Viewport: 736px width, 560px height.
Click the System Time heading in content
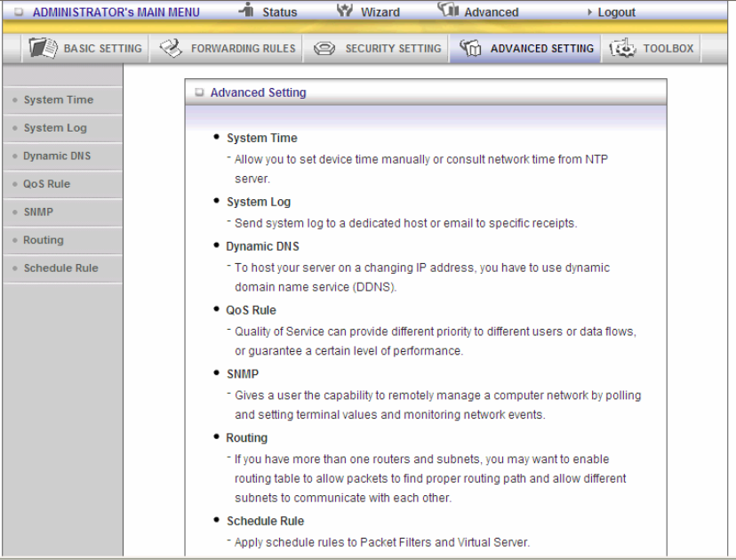tap(262, 138)
